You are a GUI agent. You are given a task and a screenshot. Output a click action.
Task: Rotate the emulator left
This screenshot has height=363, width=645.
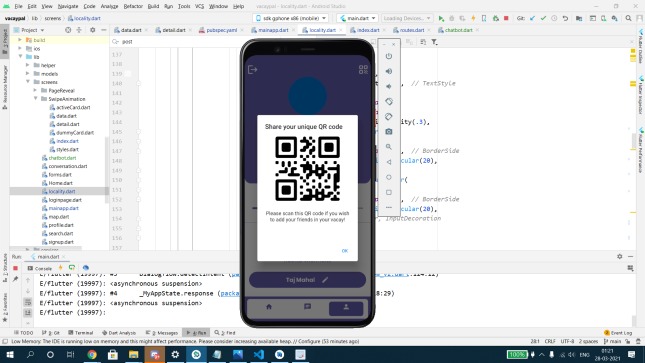coord(389,102)
